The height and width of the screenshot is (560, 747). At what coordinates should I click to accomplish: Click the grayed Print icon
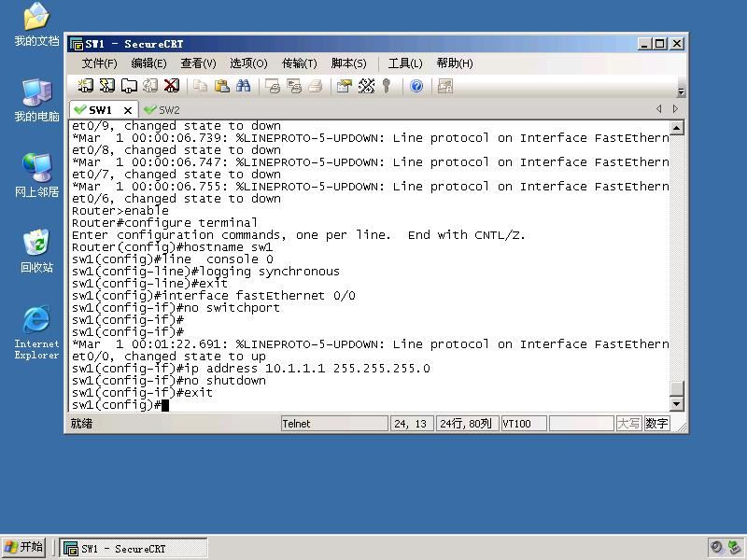tap(316, 86)
